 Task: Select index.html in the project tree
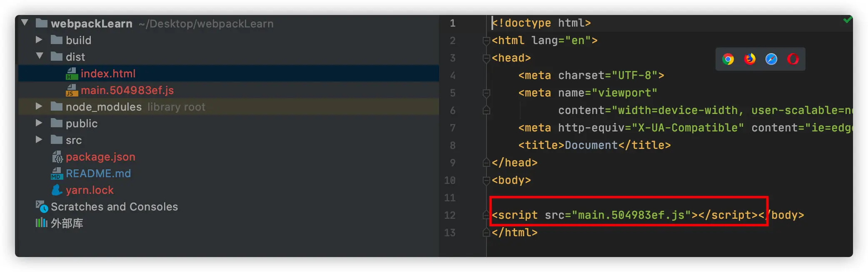pos(108,74)
